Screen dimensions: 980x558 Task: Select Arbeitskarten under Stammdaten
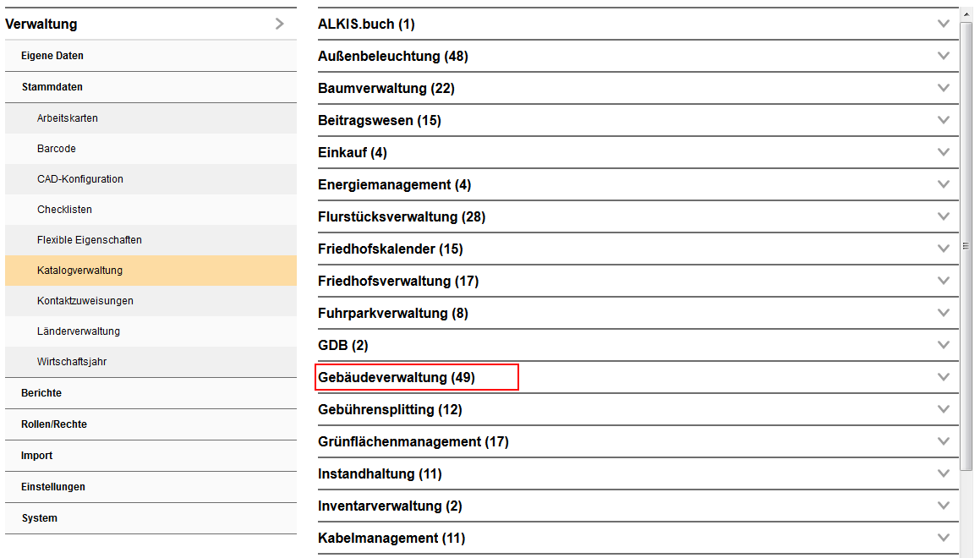68,118
